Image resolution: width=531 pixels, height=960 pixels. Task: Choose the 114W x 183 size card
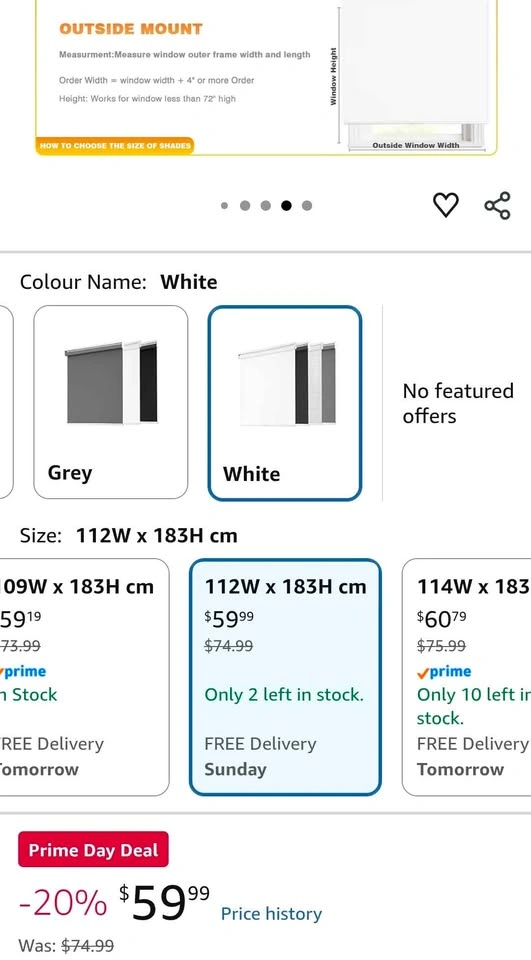(x=467, y=677)
